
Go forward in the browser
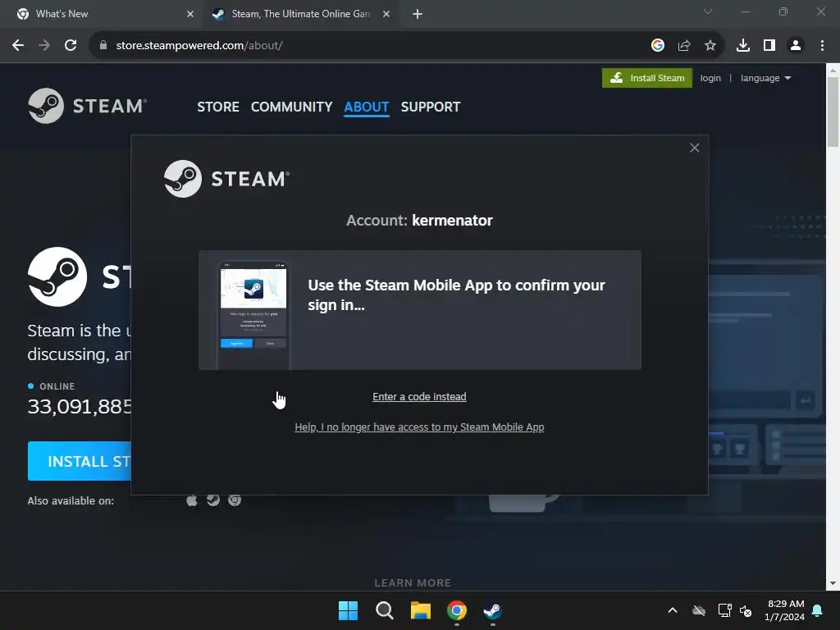tap(44, 46)
